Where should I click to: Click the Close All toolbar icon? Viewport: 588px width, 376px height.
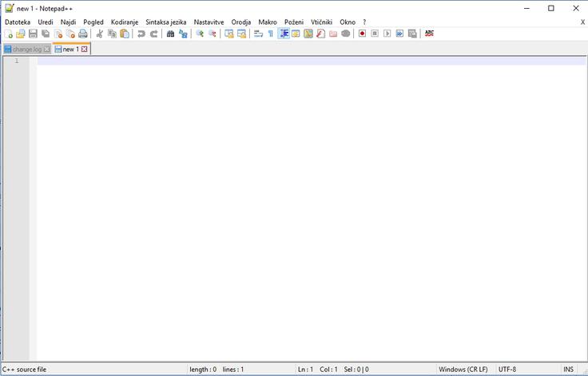click(x=70, y=34)
